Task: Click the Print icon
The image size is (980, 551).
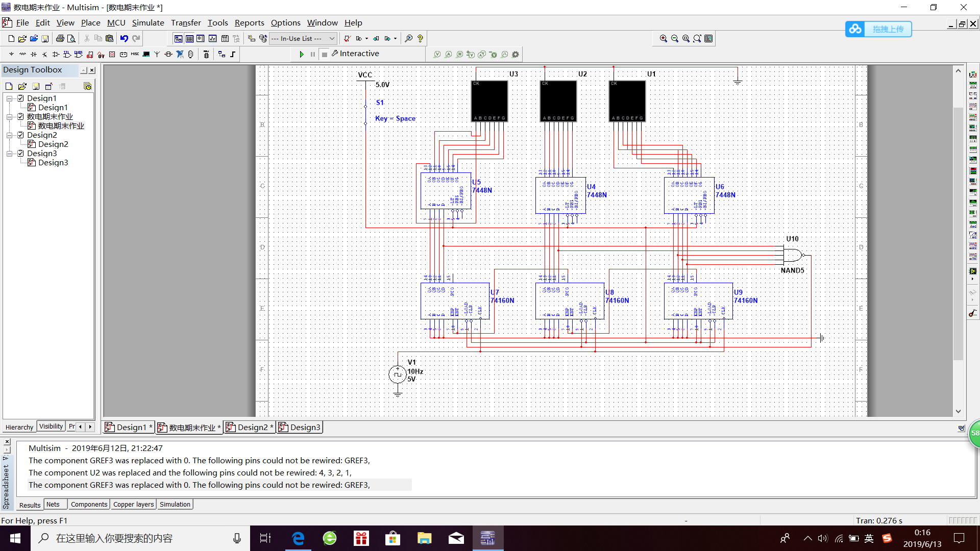Action: click(60, 38)
